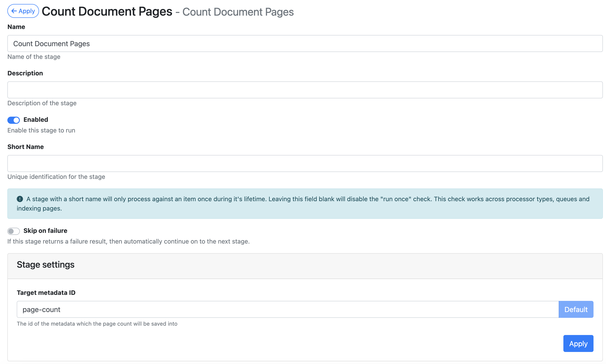Disable the Enabled toggle switch
The image size is (606, 364).
[x=13, y=120]
